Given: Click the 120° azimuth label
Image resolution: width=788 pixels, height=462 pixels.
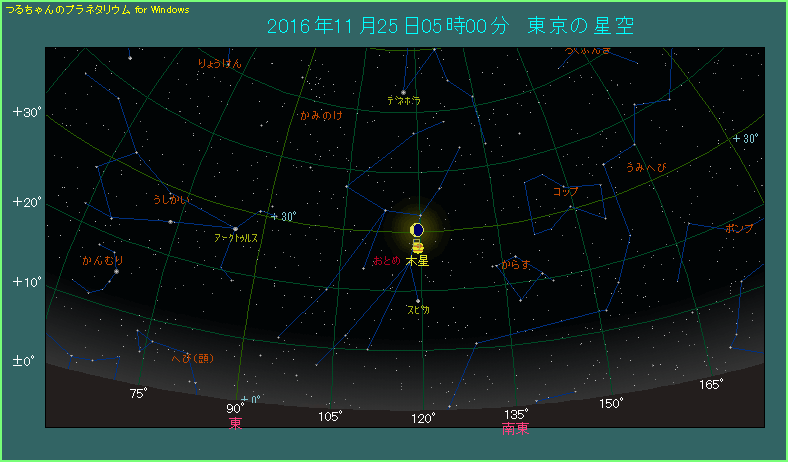Looking at the screenshot, I should click(x=424, y=418).
